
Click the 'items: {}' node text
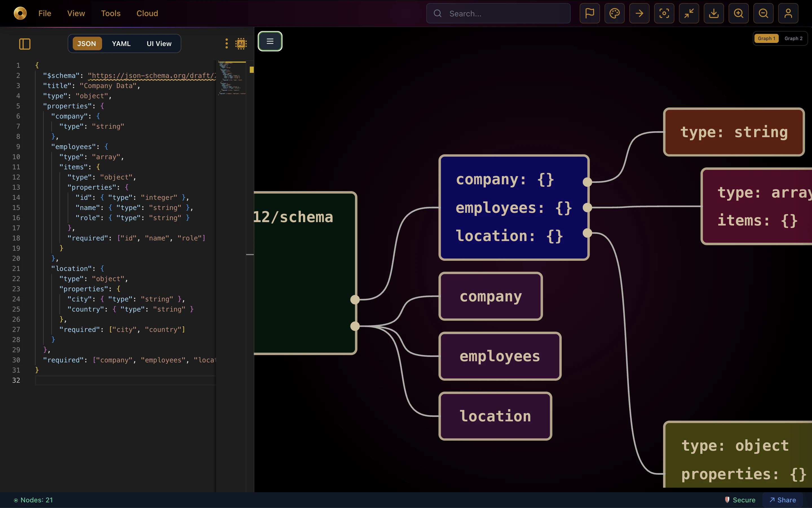tap(757, 221)
